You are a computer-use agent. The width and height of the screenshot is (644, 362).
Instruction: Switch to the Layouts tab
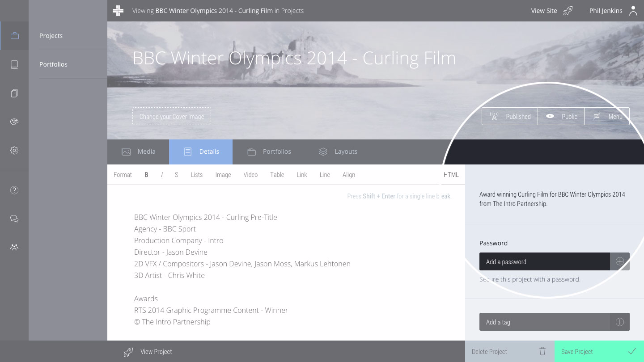pos(338,152)
